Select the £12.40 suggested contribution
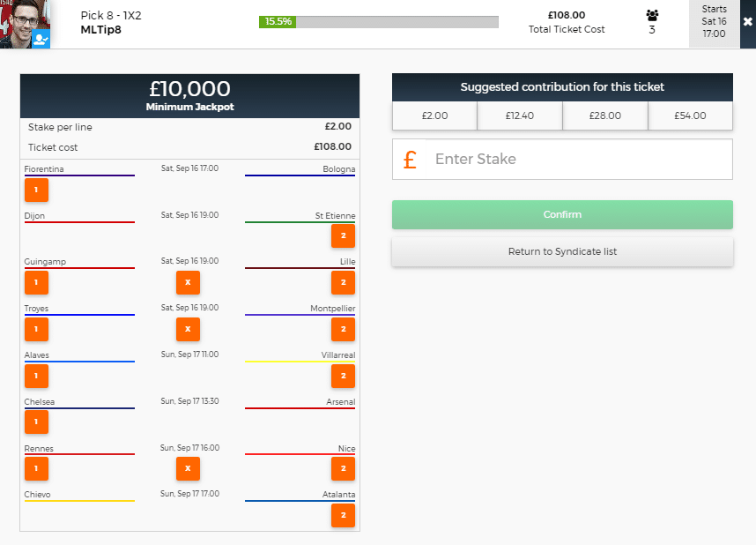 pos(520,116)
